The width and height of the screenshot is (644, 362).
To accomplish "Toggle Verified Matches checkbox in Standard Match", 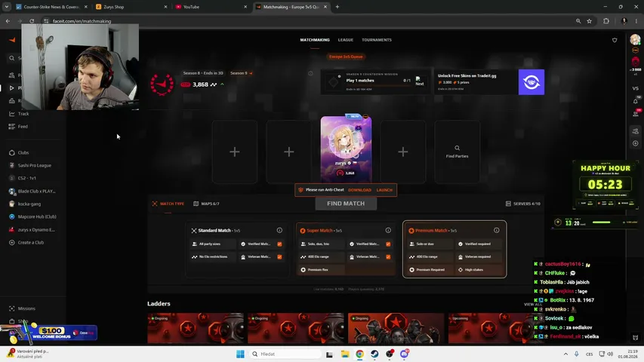I will click(x=279, y=244).
